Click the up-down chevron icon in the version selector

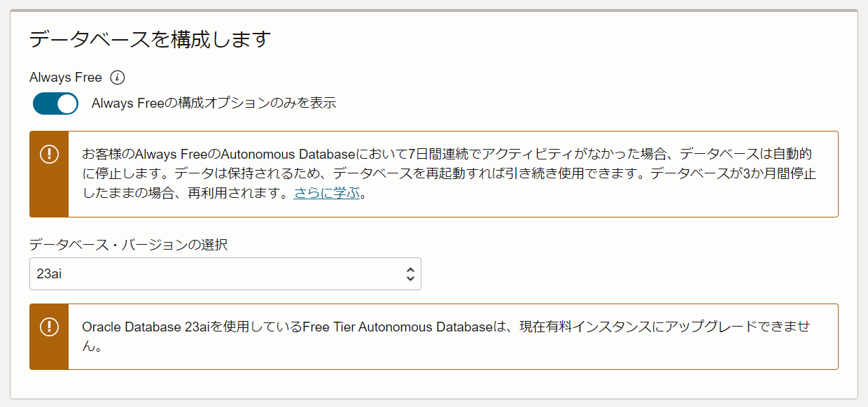[410, 274]
